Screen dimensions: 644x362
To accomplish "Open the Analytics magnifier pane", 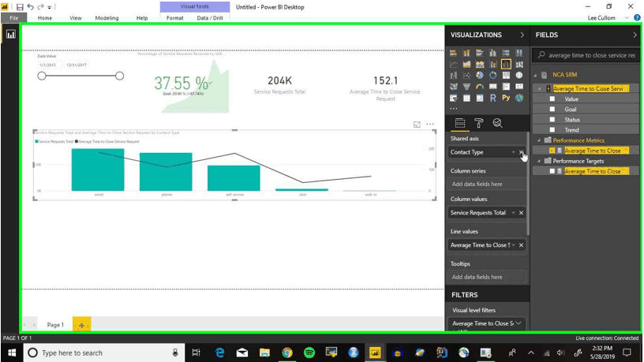I will [x=497, y=123].
